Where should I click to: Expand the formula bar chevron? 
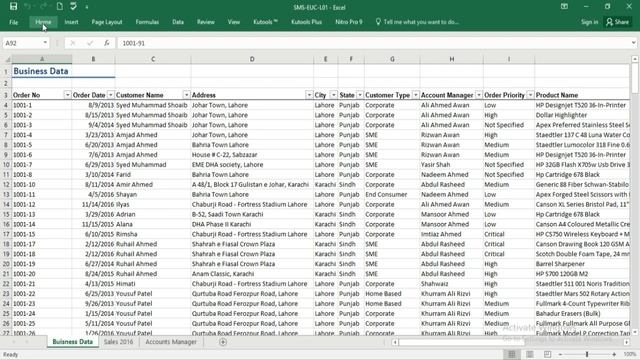633,43
